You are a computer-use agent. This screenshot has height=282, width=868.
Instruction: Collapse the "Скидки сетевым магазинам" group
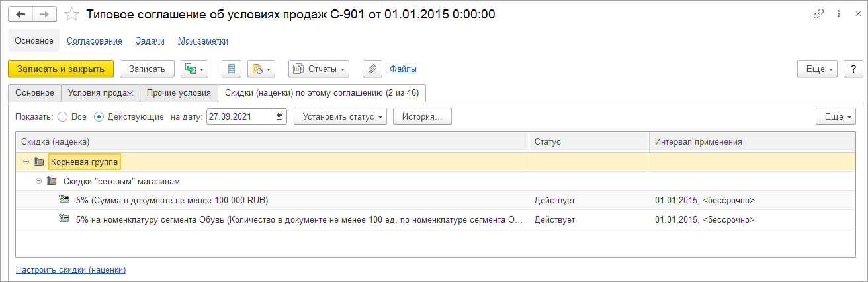[x=39, y=181]
